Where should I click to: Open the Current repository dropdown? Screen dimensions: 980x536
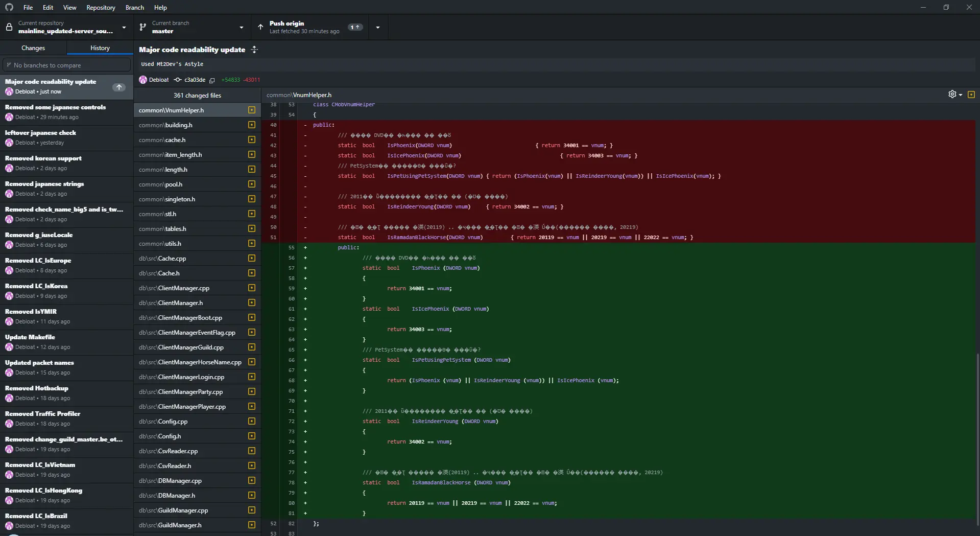(66, 27)
